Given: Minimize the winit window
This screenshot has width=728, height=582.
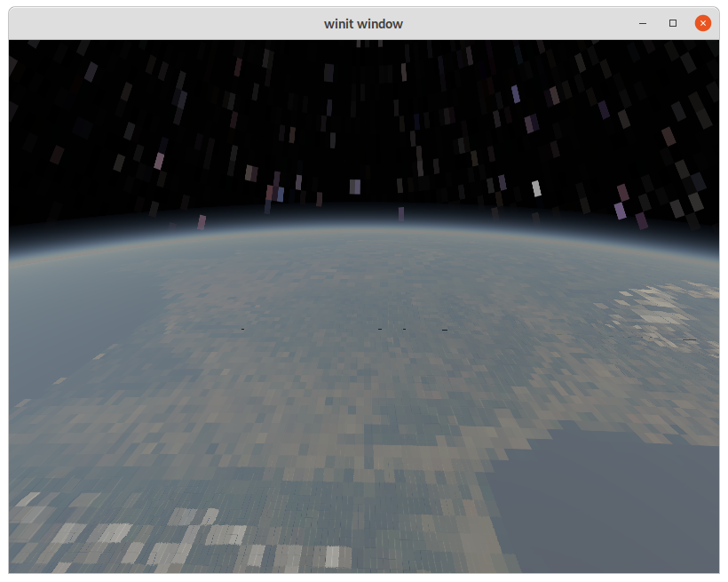Looking at the screenshot, I should click(643, 23).
